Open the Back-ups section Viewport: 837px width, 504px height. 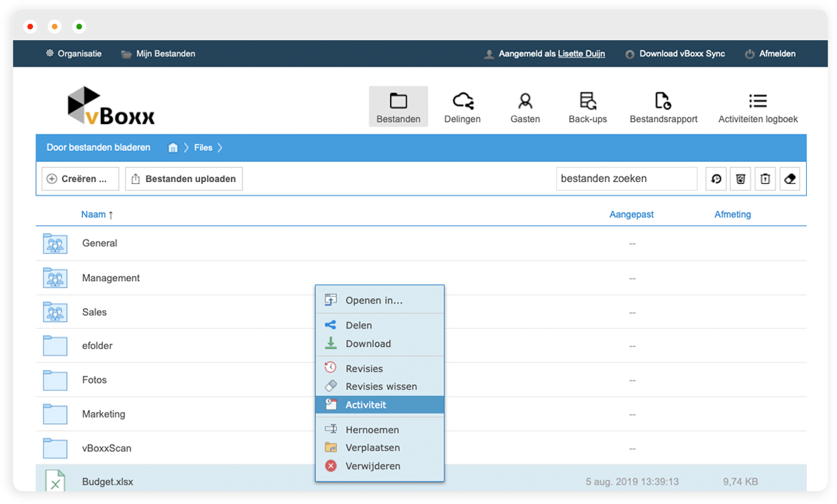point(588,107)
